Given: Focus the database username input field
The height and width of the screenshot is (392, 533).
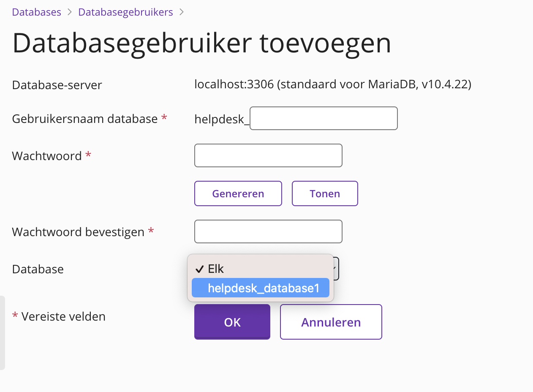Looking at the screenshot, I should pos(324,118).
